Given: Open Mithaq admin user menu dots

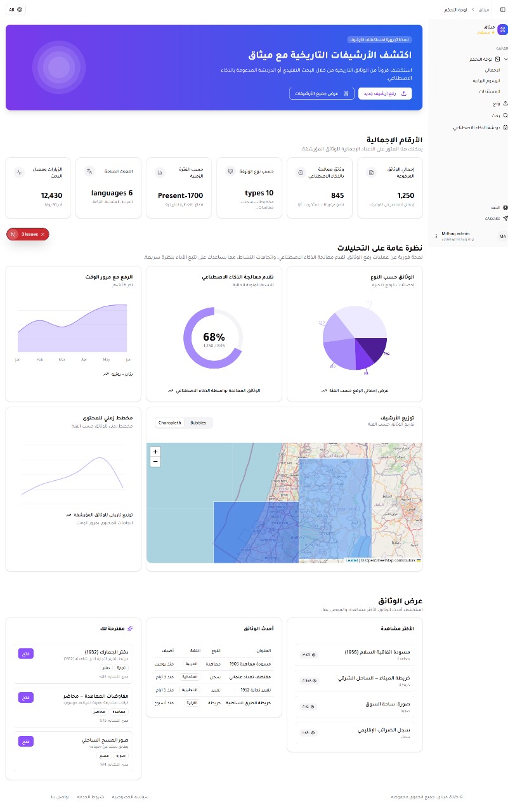Looking at the screenshot, I should [x=436, y=236].
